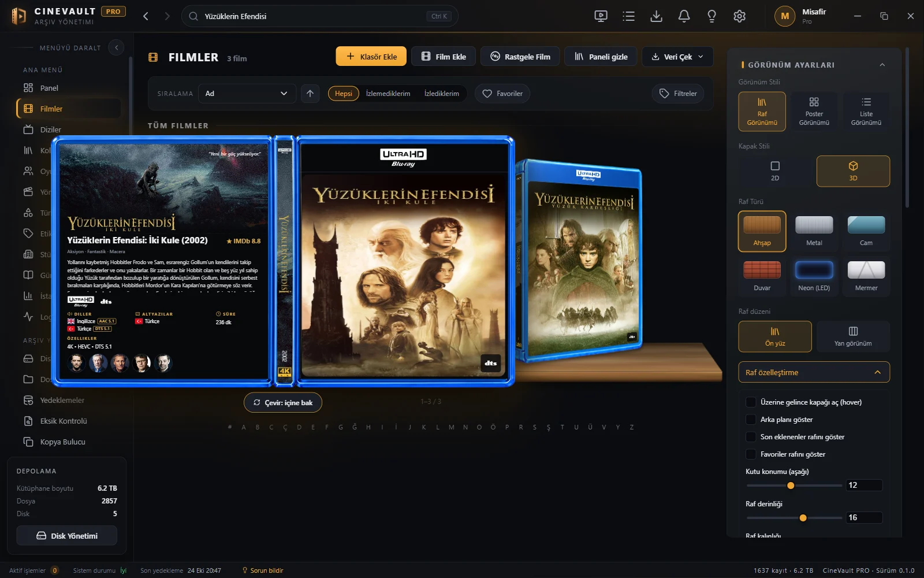Click the download icon in top bar
Viewport: 924px width, 578px height.
pos(656,16)
